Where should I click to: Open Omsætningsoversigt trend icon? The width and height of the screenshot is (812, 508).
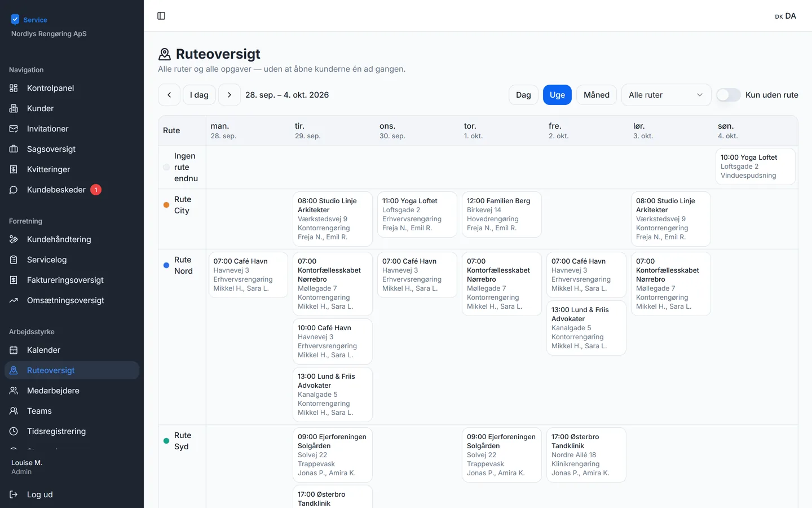[14, 300]
